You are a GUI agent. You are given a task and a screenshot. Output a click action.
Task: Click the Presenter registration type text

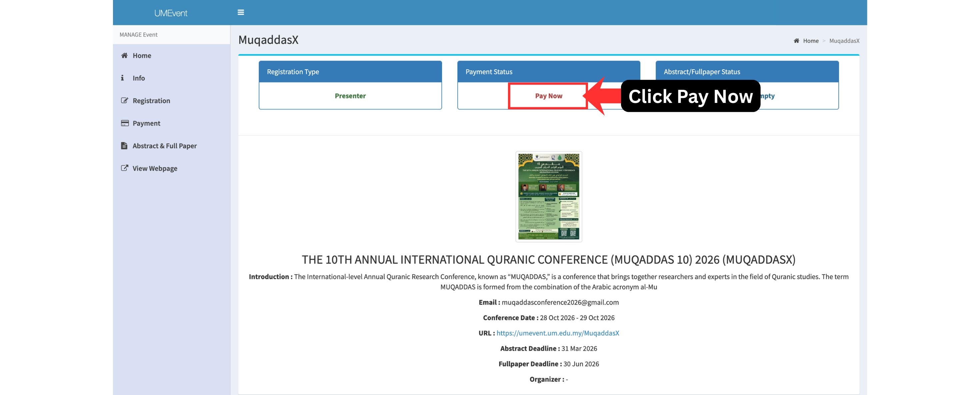[350, 96]
